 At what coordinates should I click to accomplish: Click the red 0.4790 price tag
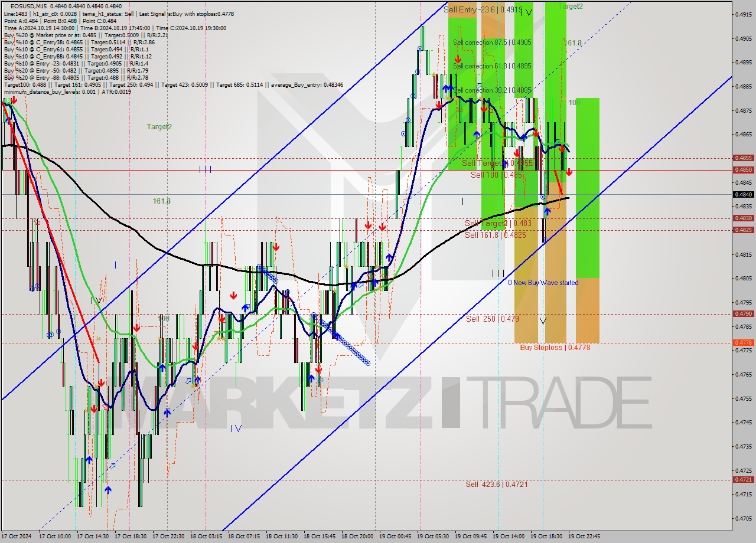(743, 313)
